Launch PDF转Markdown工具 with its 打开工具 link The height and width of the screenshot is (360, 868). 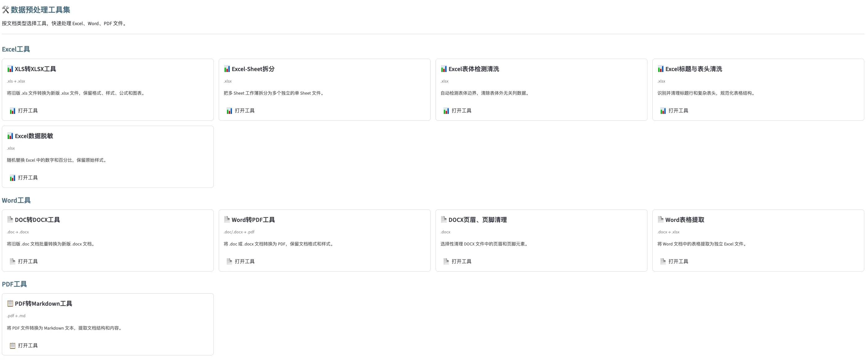tap(24, 345)
